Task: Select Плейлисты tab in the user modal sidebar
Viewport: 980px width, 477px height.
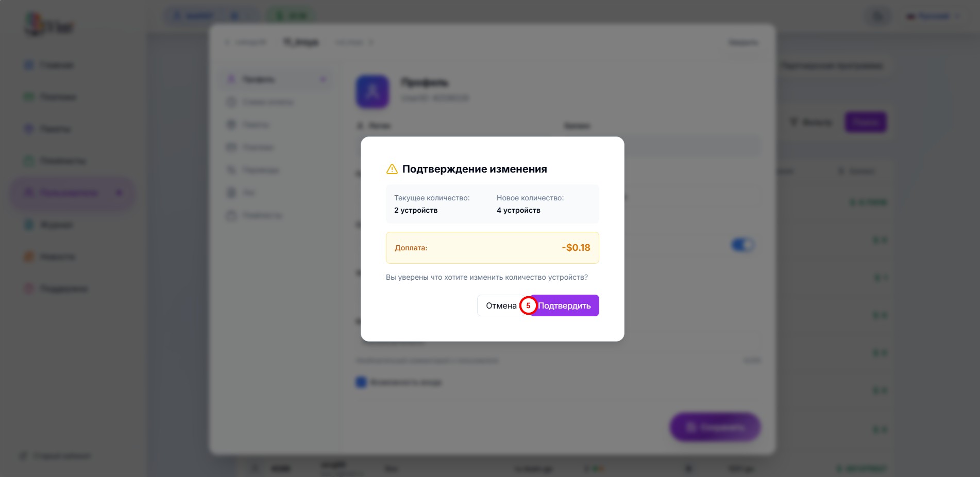Action: coord(261,215)
